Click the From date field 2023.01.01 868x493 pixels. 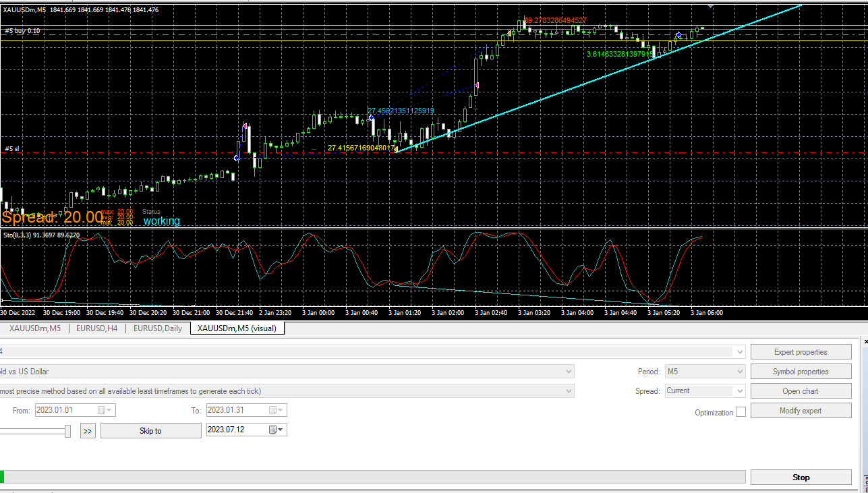click(75, 410)
